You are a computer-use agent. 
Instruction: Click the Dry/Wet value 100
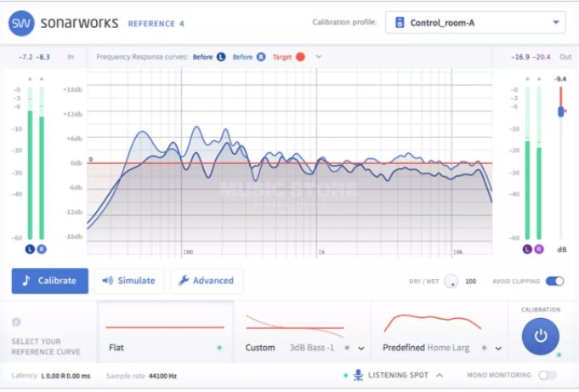470,281
